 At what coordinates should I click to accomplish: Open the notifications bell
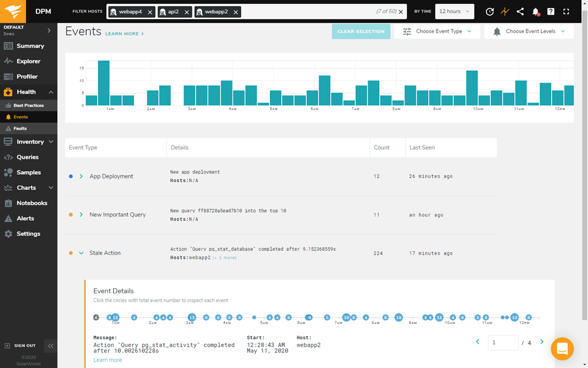[x=535, y=11]
